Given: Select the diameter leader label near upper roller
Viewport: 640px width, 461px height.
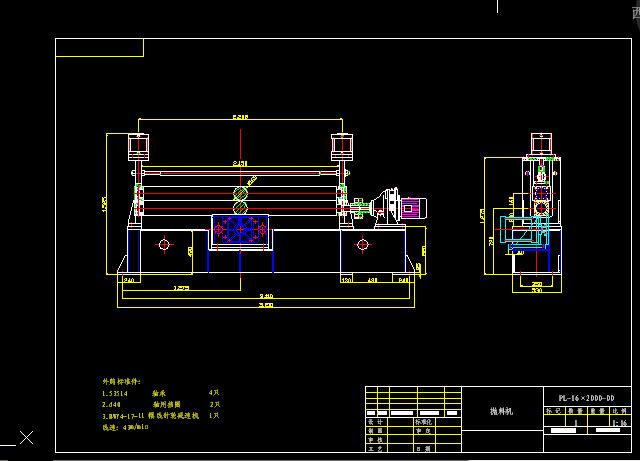Looking at the screenshot, I should (252, 180).
